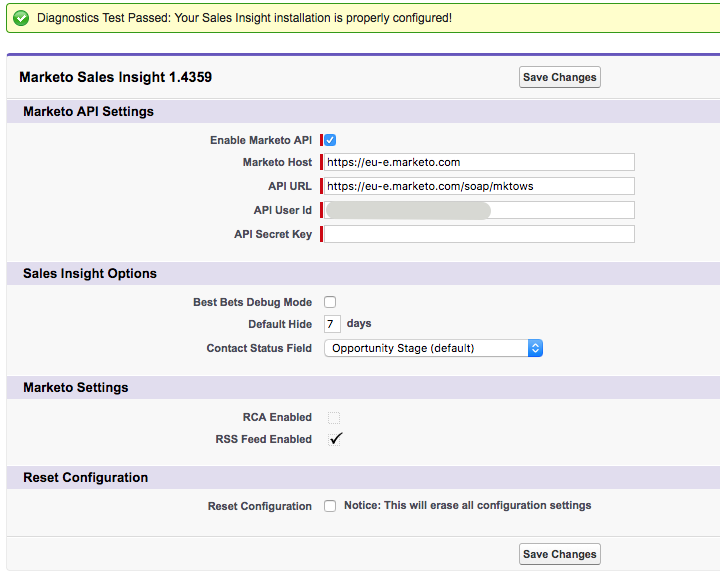Focus the Marketo Host input field
This screenshot has height=582, width=720.
pos(479,162)
